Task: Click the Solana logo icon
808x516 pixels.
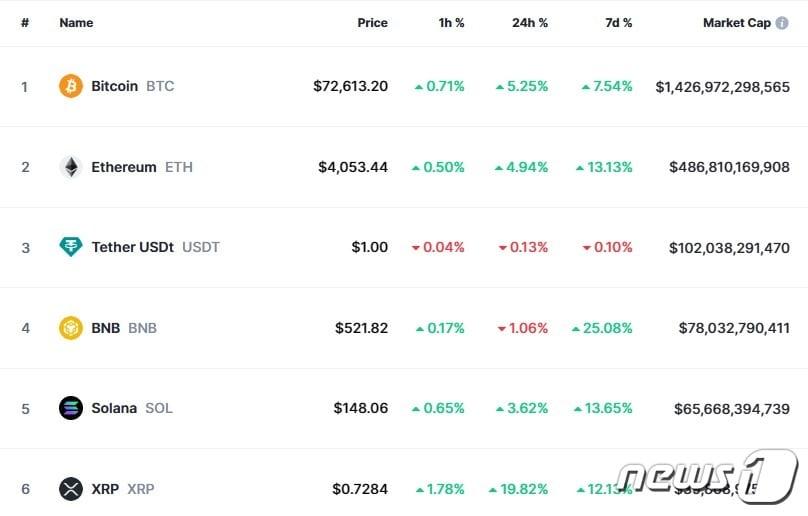Action: 70,408
